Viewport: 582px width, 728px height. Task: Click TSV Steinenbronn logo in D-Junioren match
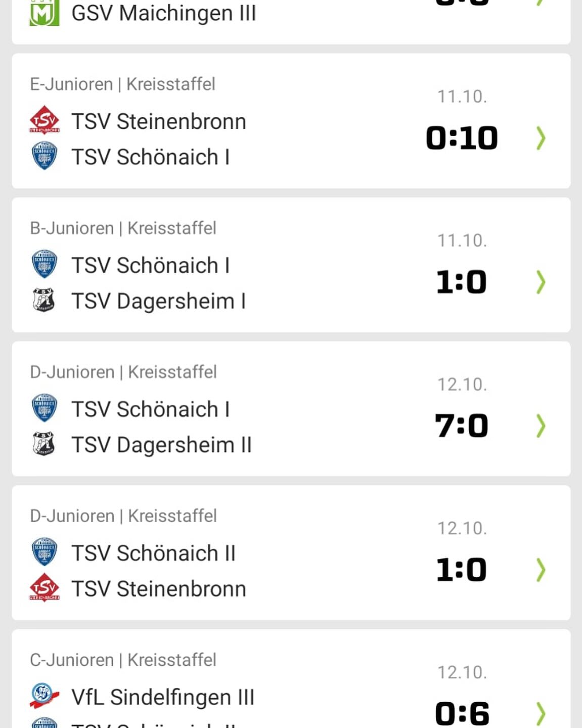click(44, 588)
